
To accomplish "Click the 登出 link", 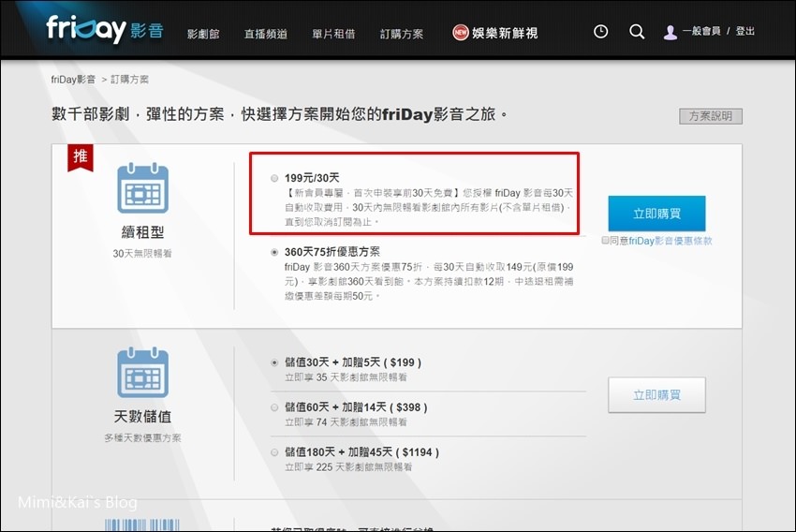I will point(745,32).
